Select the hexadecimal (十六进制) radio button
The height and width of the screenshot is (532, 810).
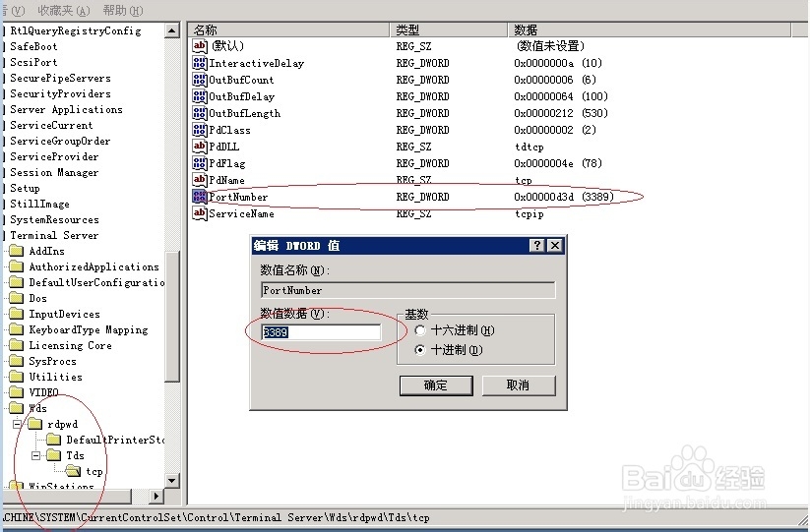[x=421, y=331]
